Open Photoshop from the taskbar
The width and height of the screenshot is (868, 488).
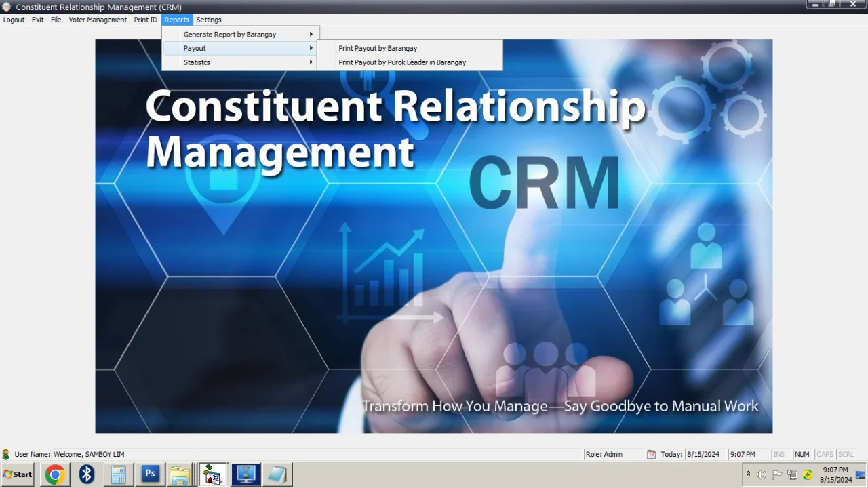point(151,474)
